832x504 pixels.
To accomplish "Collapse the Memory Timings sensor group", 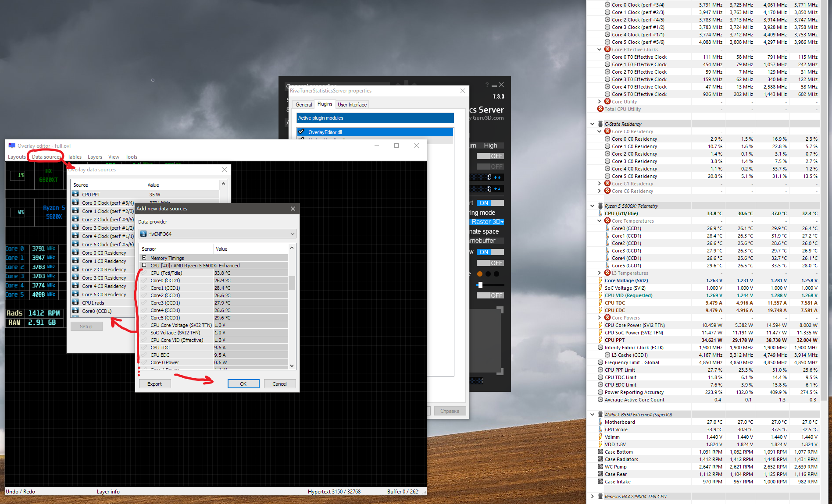I will coord(144,258).
